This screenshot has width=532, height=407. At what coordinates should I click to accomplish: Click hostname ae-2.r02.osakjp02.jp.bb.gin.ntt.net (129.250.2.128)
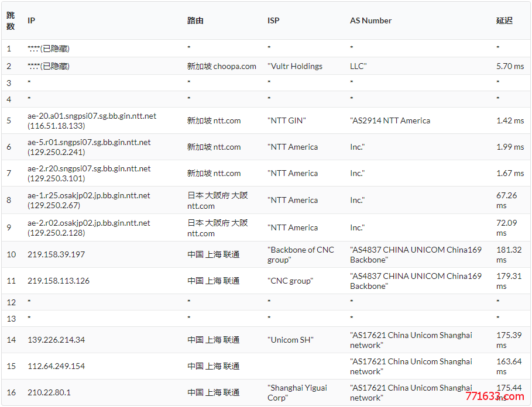tap(88, 227)
